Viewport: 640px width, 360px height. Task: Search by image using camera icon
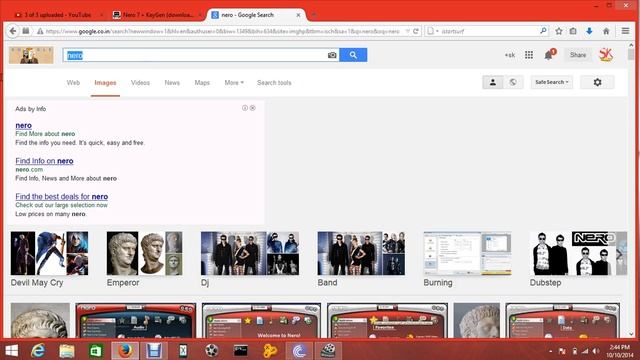coord(332,55)
